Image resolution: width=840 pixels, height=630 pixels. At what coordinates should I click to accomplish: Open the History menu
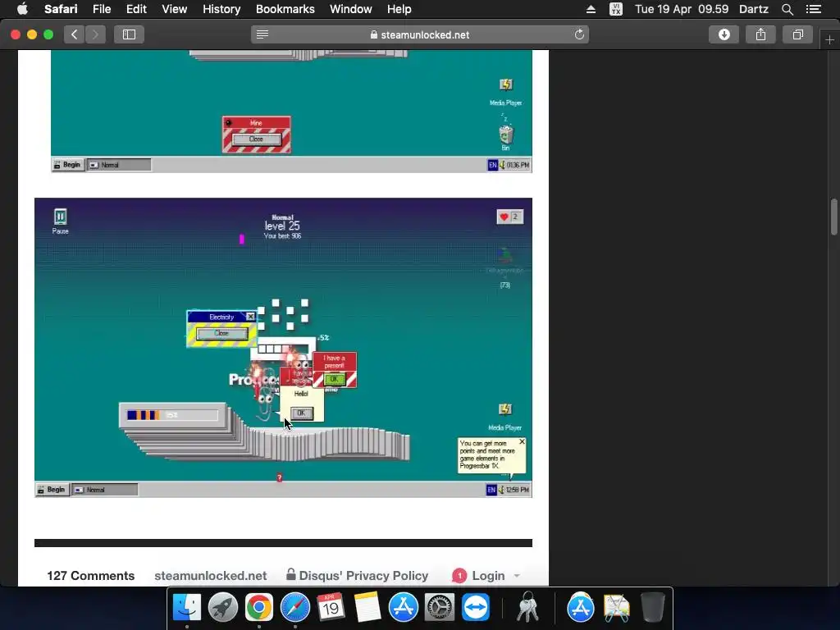(x=221, y=9)
